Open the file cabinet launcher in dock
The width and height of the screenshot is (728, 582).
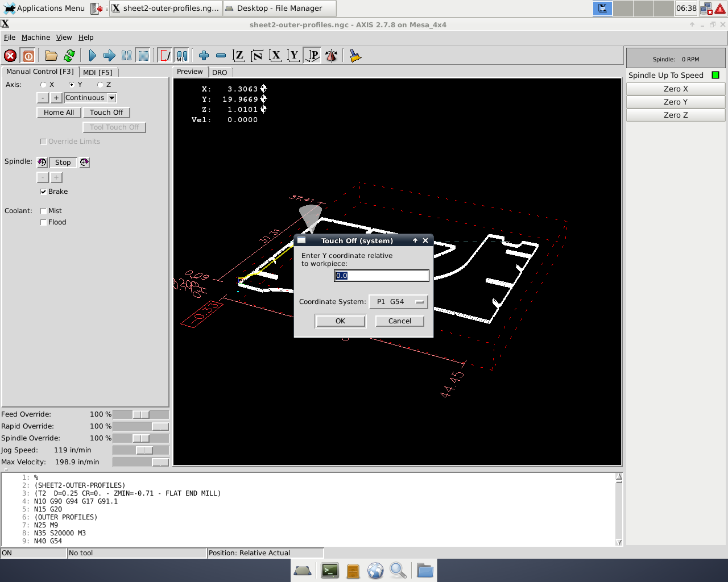[353, 570]
